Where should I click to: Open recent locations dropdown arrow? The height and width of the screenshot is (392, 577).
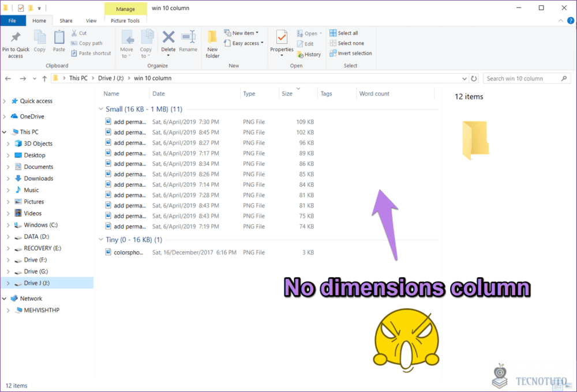point(35,78)
